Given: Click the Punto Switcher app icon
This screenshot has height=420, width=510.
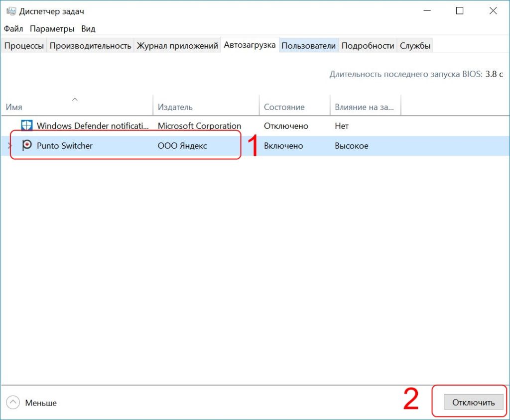Looking at the screenshot, I should 27,146.
